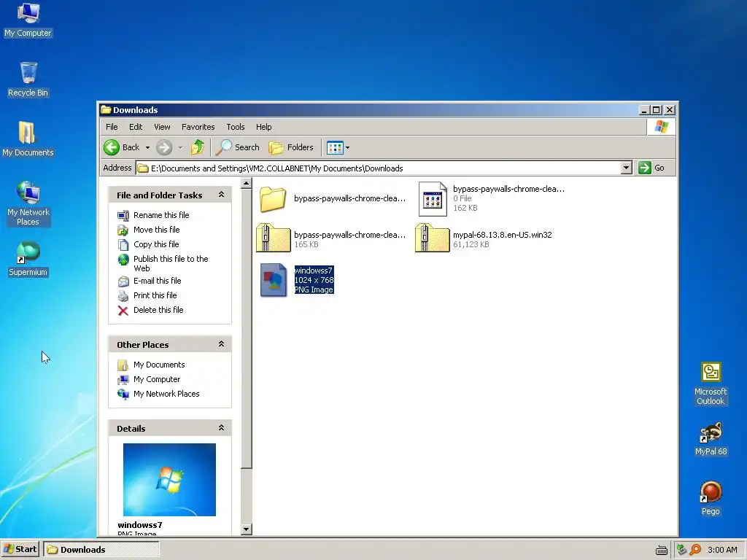Go to My Computer in Other Places

157,379
